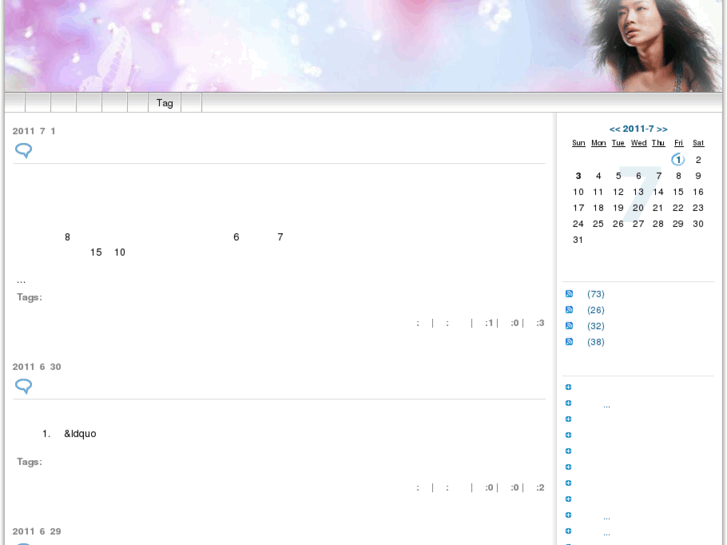The height and width of the screenshot is (545, 727).
Task: Click the ':1' counter of July 1 post
Action: coord(489,323)
